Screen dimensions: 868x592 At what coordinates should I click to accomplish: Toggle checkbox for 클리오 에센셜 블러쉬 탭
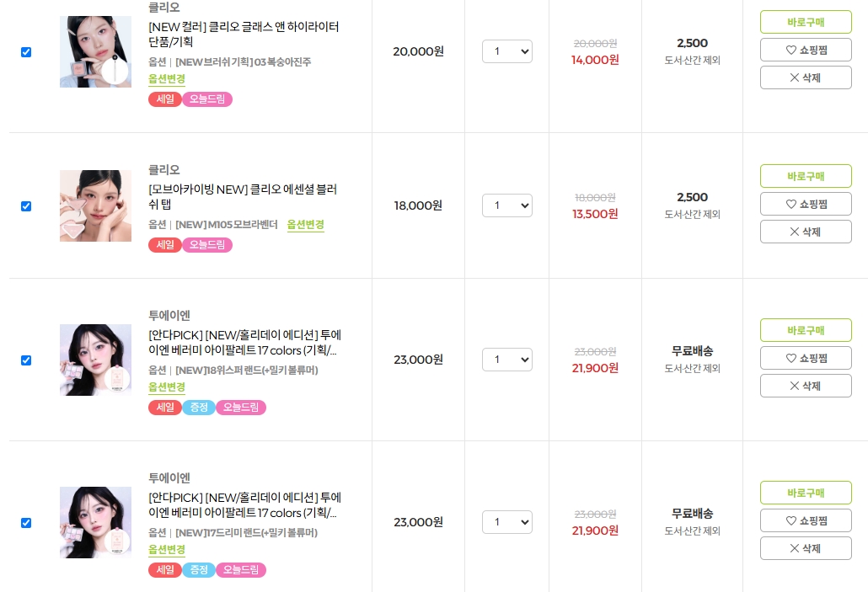26,206
